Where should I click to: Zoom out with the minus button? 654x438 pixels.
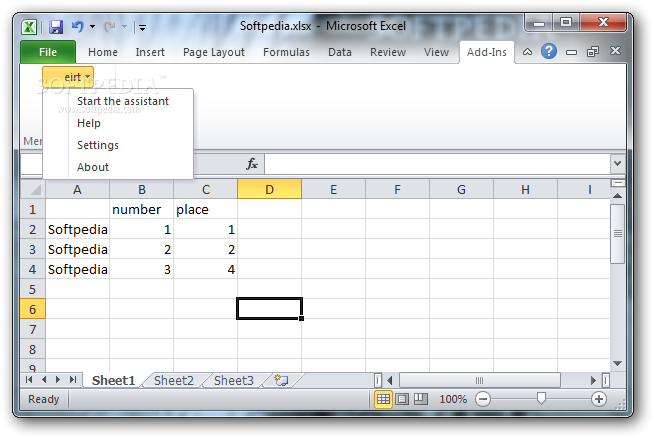[483, 399]
